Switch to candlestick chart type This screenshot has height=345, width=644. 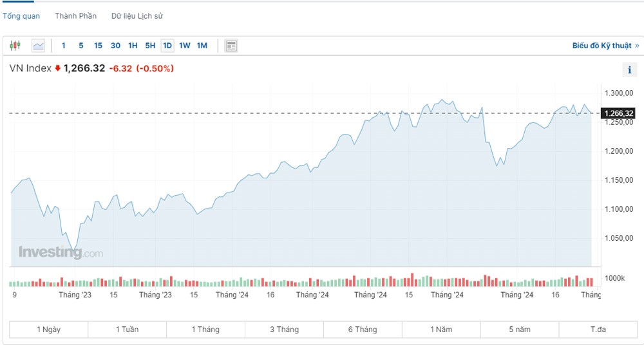click(x=15, y=46)
